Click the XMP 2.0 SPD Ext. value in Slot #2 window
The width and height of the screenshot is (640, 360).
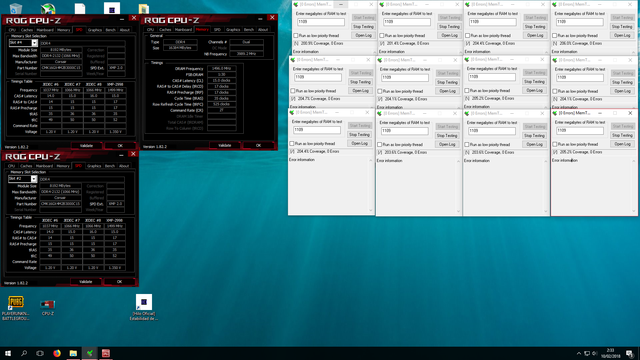(116, 204)
